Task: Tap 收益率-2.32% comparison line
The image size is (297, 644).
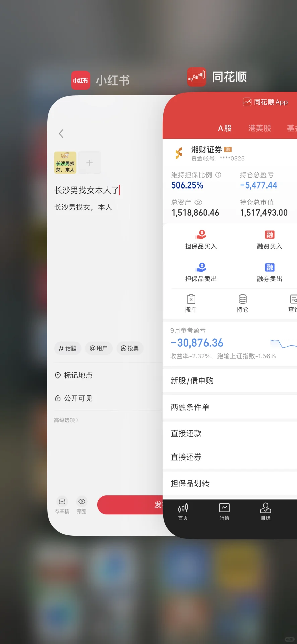Action: pyautogui.click(x=223, y=356)
